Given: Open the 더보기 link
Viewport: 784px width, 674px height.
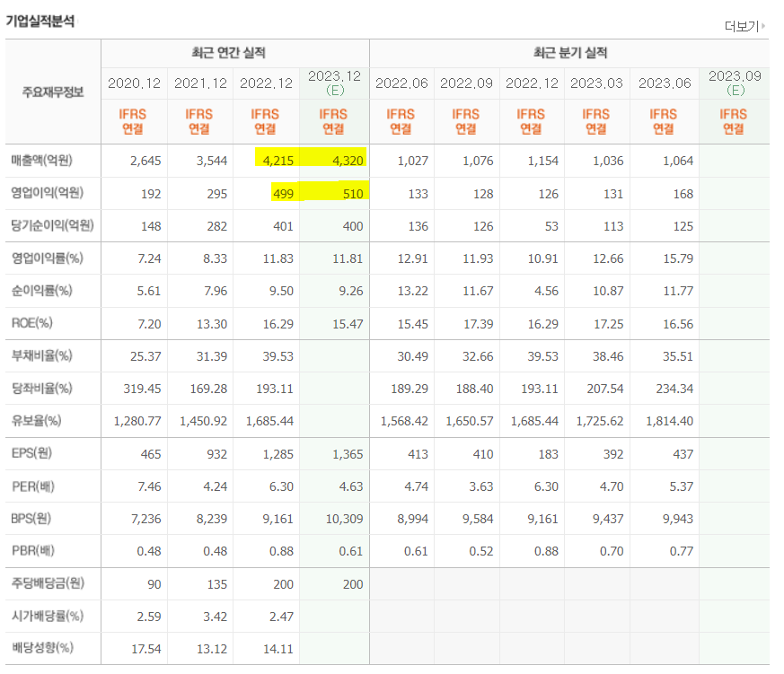Looking at the screenshot, I should point(744,26).
